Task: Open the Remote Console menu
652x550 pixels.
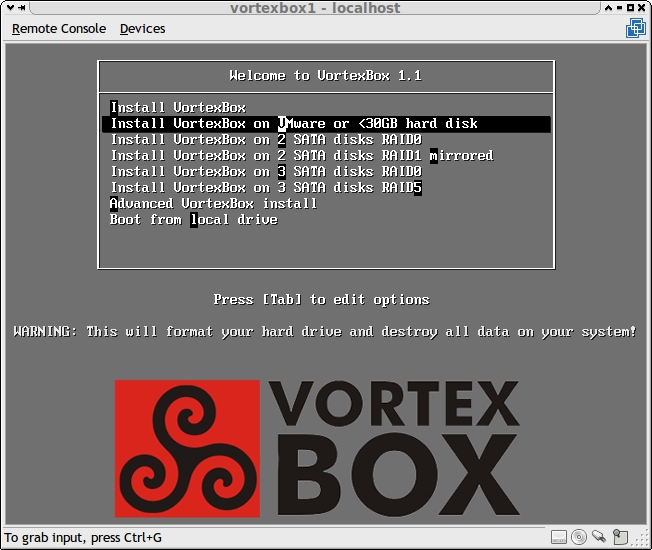Action: tap(59, 29)
